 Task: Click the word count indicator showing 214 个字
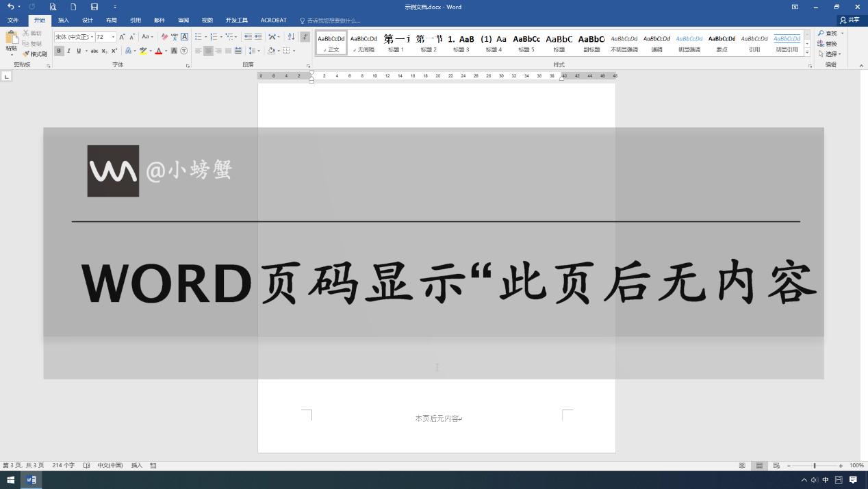[x=63, y=465]
